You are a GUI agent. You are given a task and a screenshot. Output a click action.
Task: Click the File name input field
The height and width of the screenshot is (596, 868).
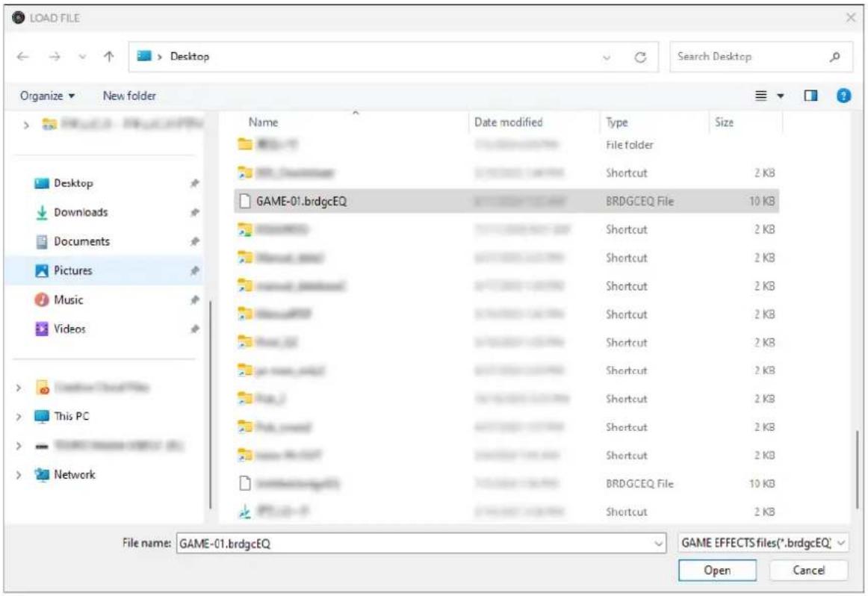tap(421, 544)
